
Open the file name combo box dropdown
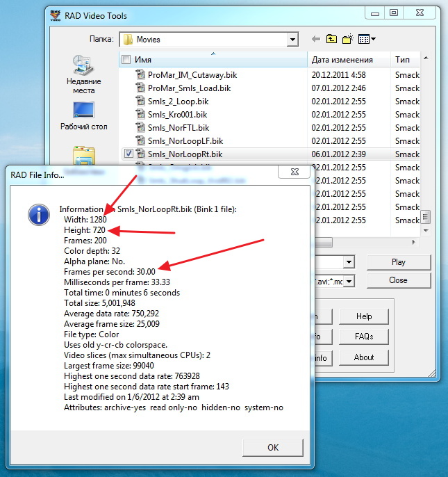pyautogui.click(x=349, y=262)
